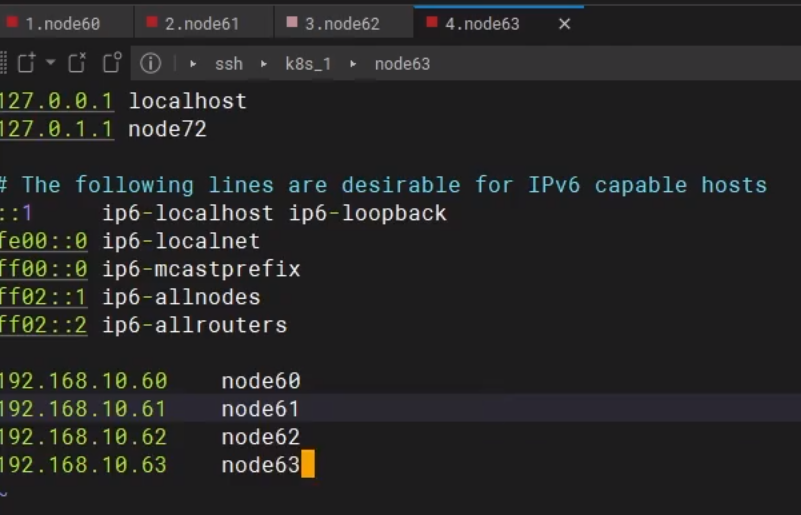
Task: Click the red status icon on 1.node60 tab
Action: [13, 22]
